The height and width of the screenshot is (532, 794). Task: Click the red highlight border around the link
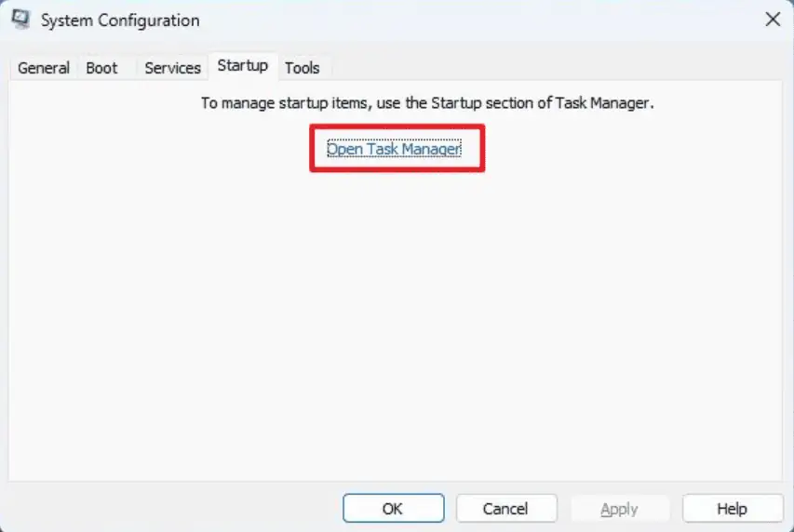tap(312, 149)
